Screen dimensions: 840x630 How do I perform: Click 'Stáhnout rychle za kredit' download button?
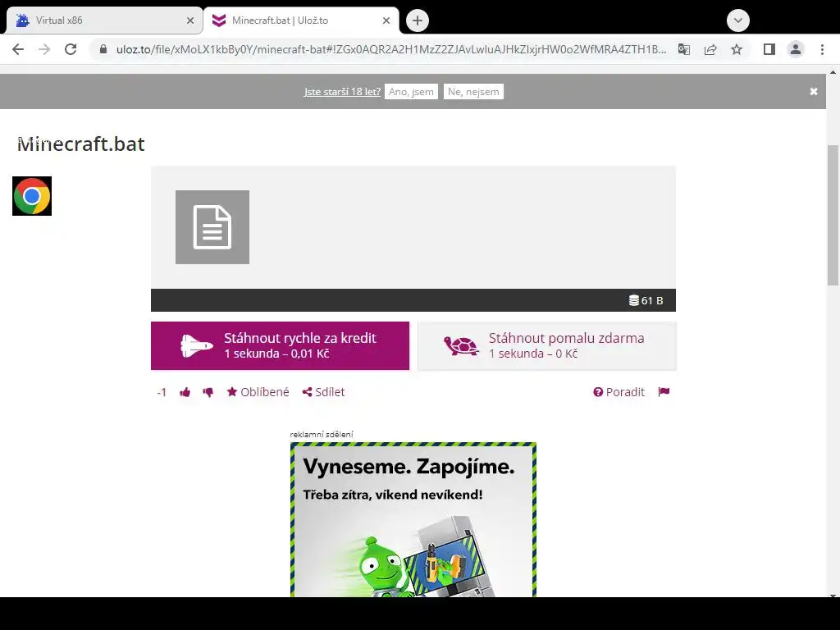281,345
